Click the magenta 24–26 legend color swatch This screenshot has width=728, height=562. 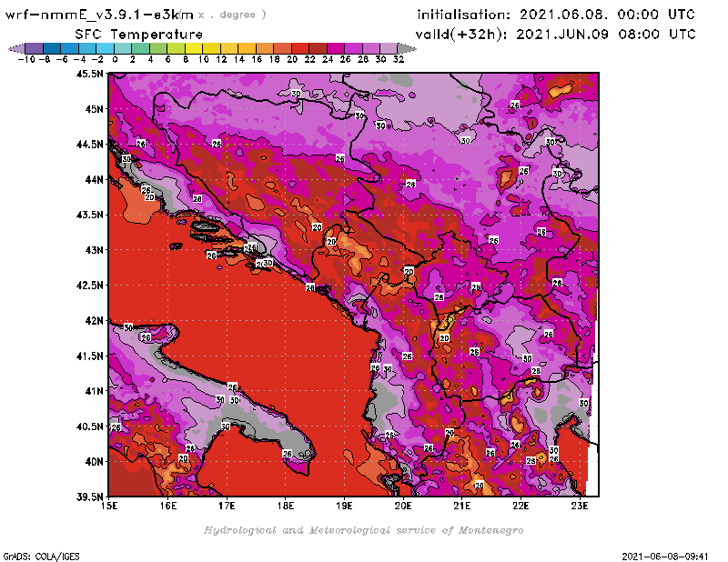tap(336, 48)
